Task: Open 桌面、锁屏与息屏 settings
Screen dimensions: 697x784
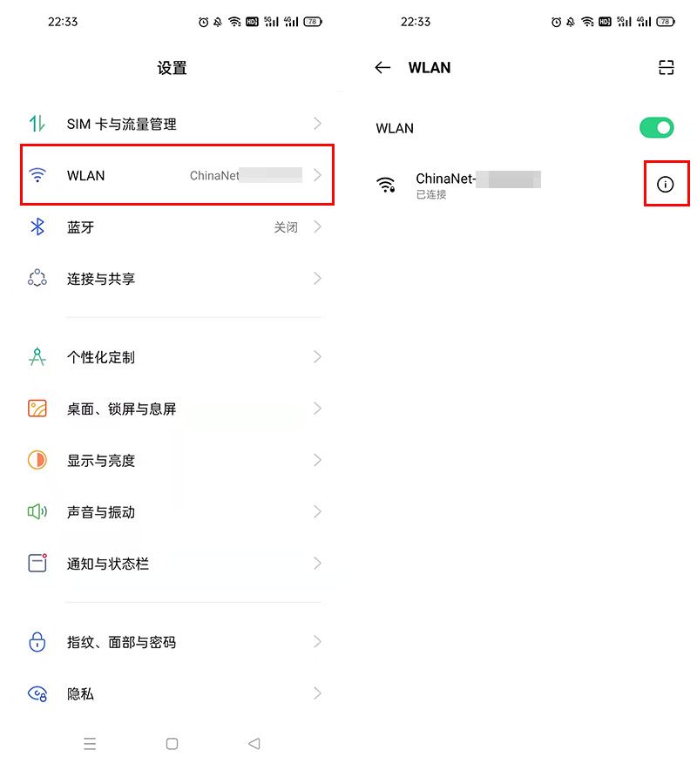Action: (x=174, y=409)
